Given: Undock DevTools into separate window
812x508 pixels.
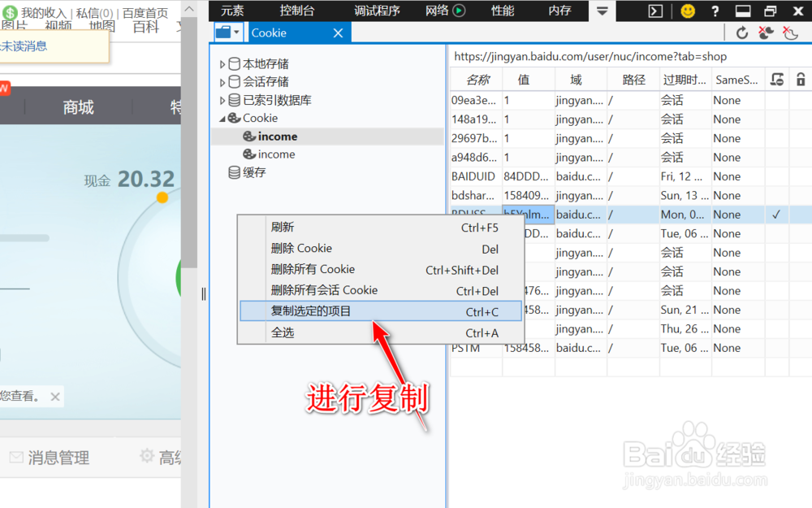Looking at the screenshot, I should (x=770, y=11).
